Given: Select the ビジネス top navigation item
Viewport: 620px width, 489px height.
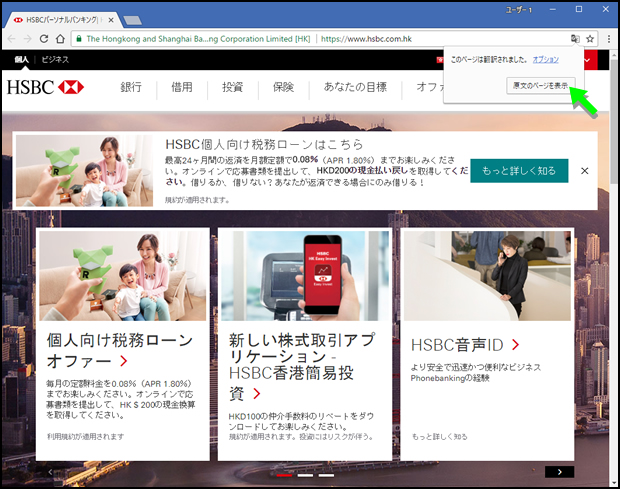Looking at the screenshot, I should 55,60.
